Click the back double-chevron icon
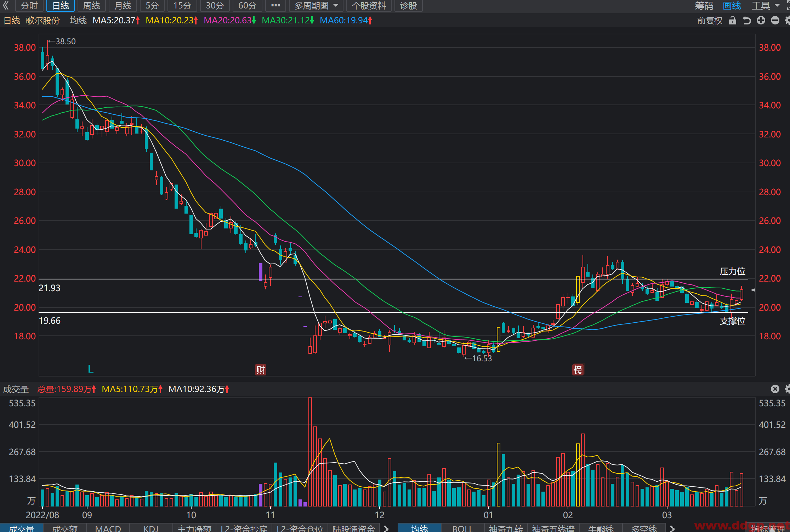The width and height of the screenshot is (790, 532). 6,5
